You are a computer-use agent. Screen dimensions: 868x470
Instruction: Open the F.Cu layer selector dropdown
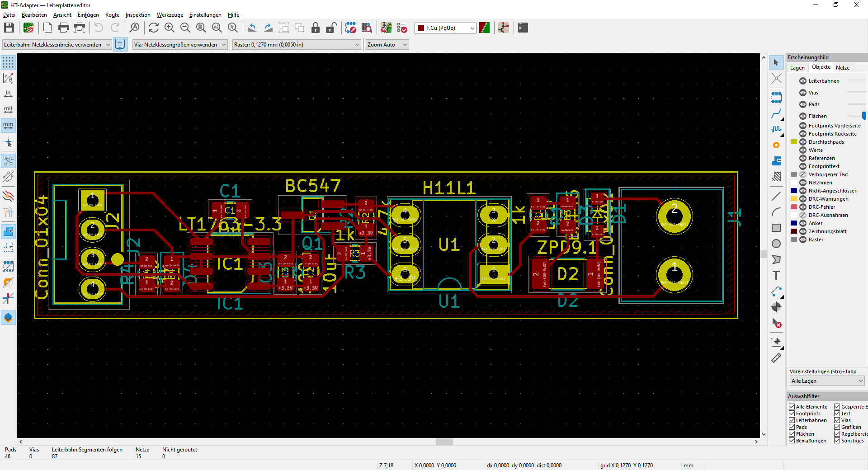445,28
